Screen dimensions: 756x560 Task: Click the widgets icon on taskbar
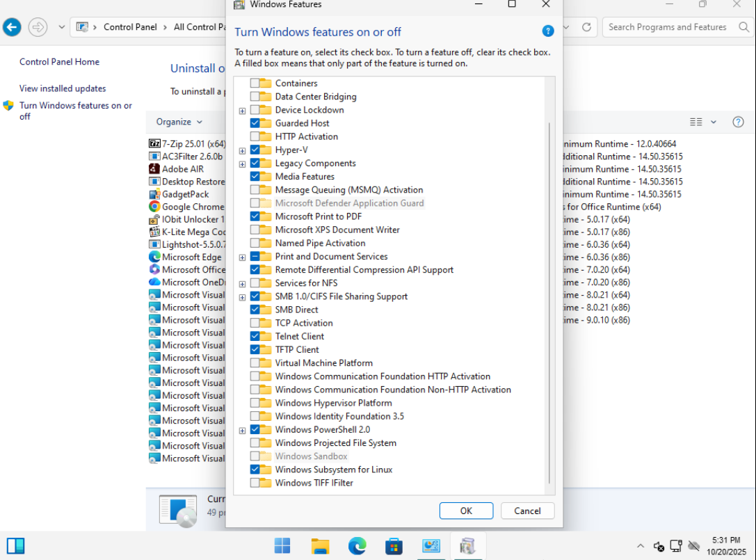point(15,546)
